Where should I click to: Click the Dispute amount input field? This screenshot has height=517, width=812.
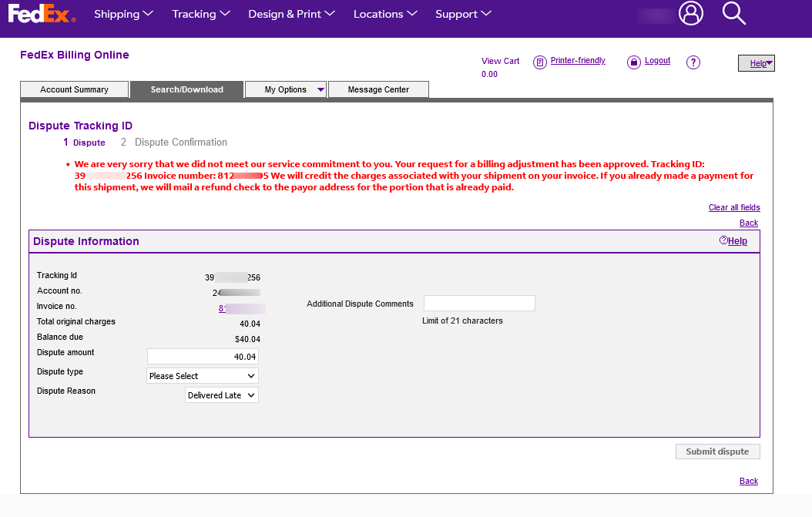pos(203,357)
